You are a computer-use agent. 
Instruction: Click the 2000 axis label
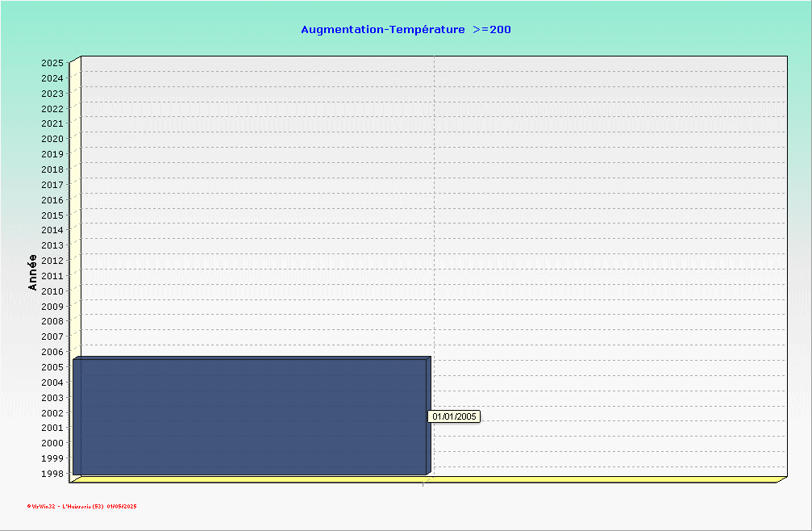click(52, 443)
